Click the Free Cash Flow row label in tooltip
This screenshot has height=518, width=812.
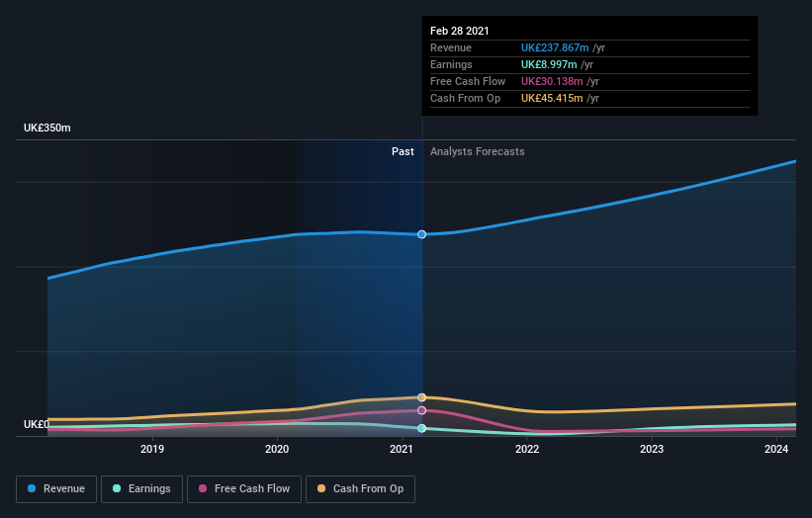[x=468, y=81]
